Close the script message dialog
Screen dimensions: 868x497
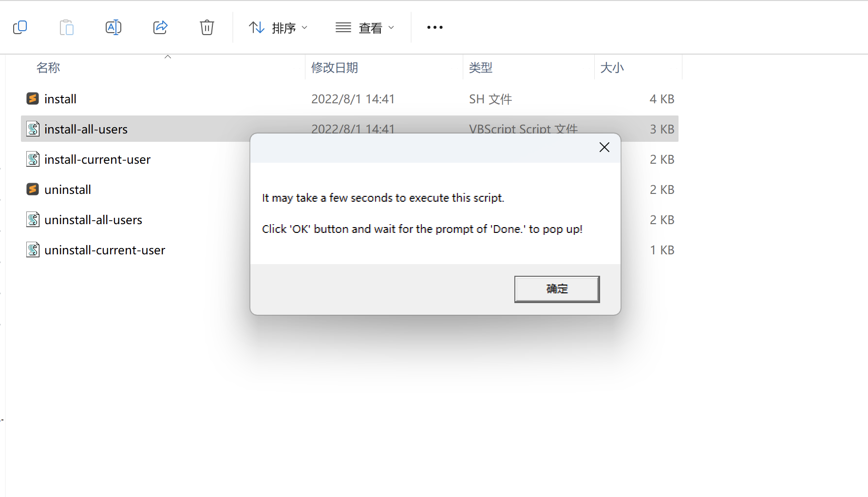pos(604,147)
